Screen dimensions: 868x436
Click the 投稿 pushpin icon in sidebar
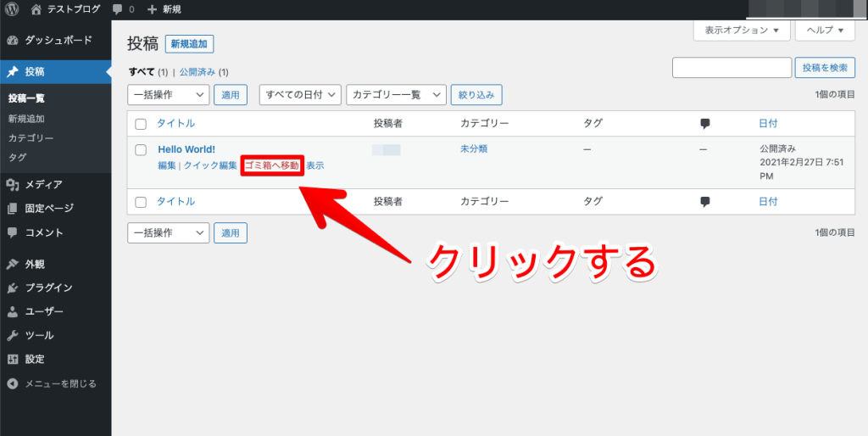click(x=12, y=71)
